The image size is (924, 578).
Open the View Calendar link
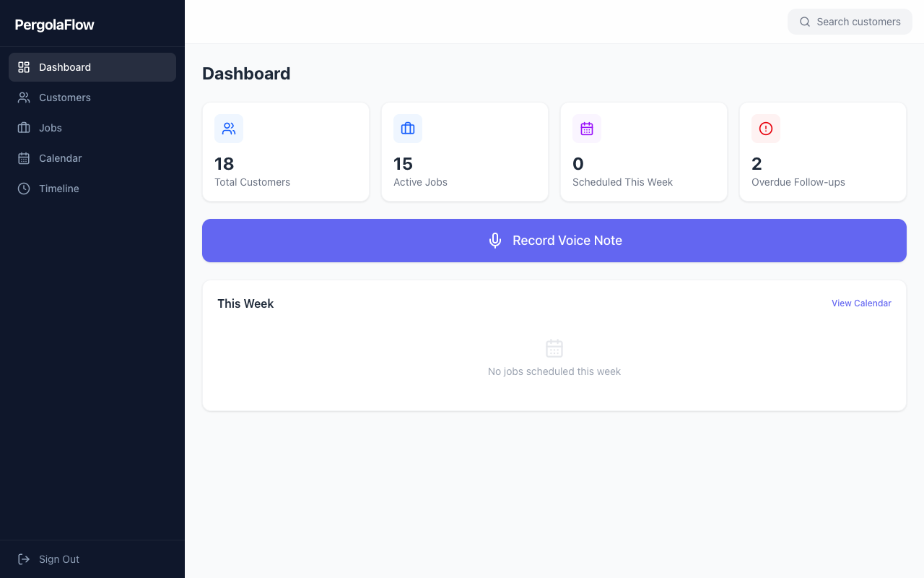click(861, 303)
